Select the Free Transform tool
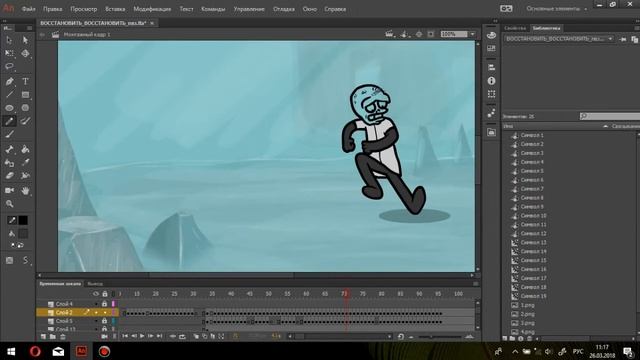 point(9,53)
